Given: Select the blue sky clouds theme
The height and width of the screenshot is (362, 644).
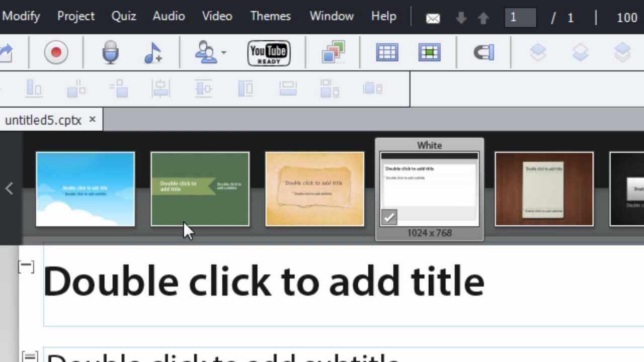Looking at the screenshot, I should [x=86, y=189].
